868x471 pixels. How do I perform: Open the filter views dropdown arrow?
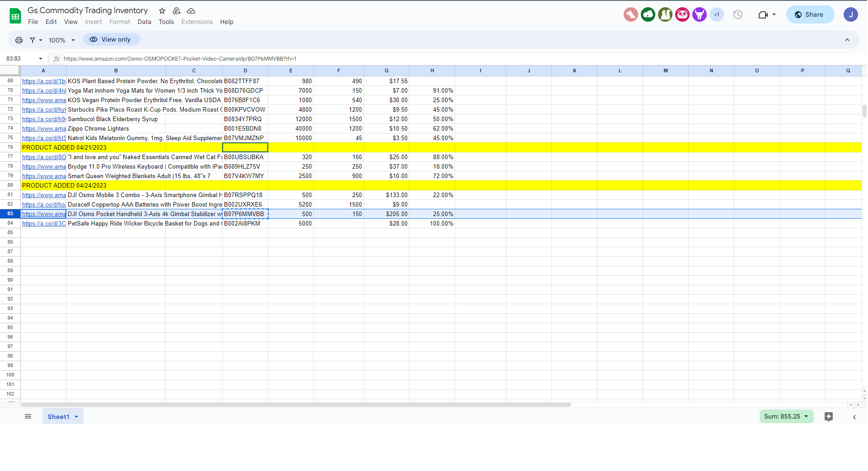click(x=41, y=40)
